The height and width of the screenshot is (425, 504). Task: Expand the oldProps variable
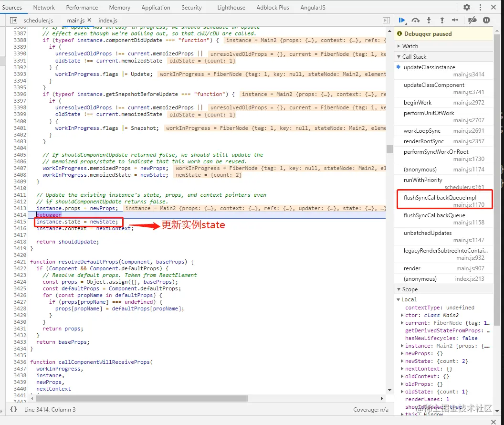tap(402, 384)
